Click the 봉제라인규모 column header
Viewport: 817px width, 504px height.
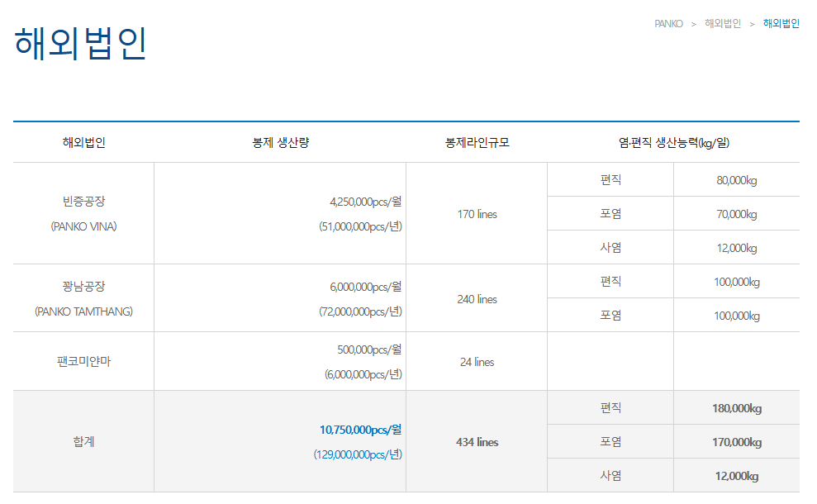[476, 140]
